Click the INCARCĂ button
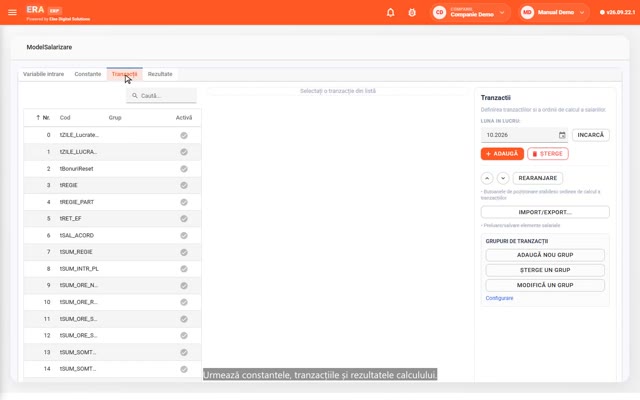 coord(591,135)
